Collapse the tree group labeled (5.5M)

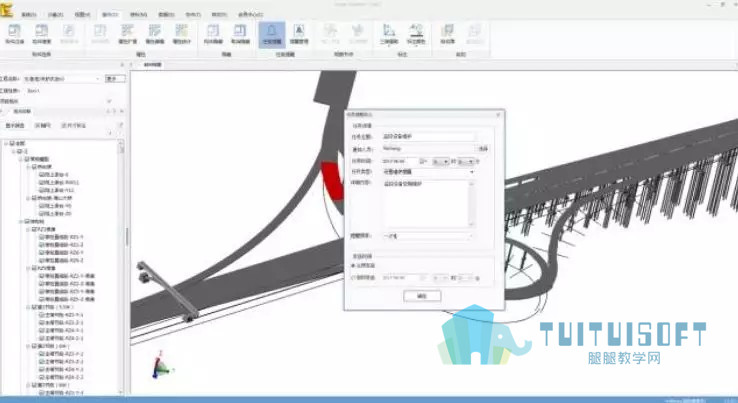point(28,307)
